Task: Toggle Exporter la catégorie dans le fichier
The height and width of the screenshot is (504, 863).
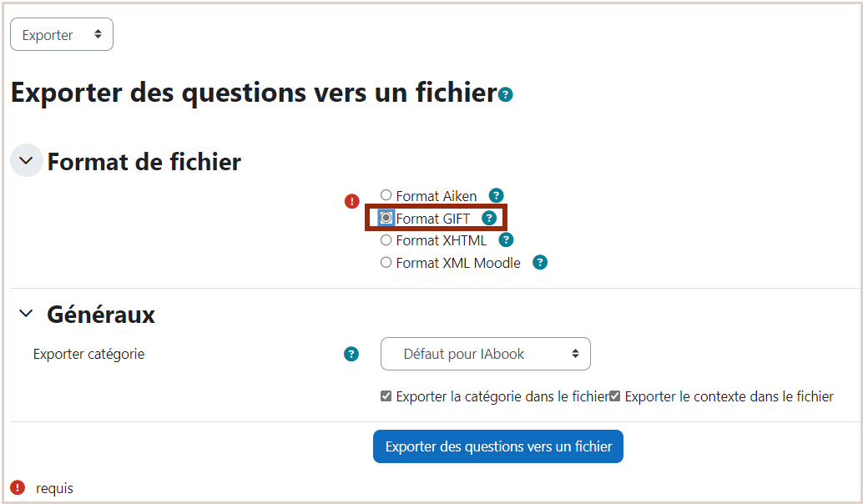Action: point(386,396)
